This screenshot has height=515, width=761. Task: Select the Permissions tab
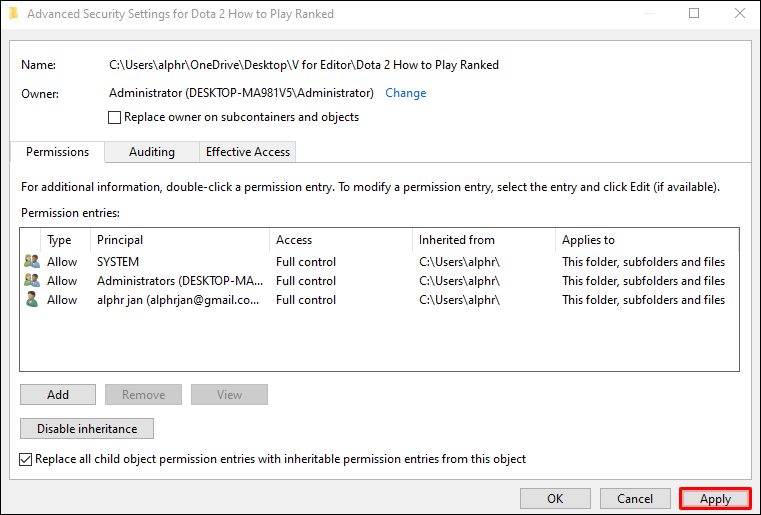tap(57, 152)
